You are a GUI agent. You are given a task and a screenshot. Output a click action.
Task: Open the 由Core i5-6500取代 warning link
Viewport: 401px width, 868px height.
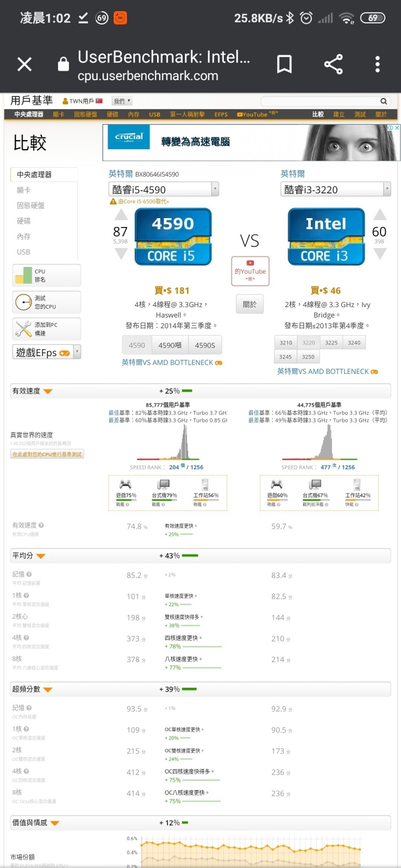point(139,201)
